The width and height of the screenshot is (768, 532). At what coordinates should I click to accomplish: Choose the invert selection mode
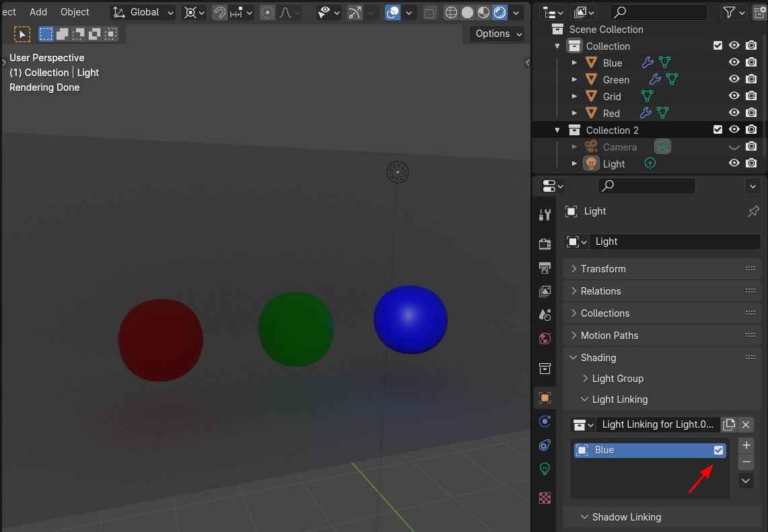(x=94, y=34)
